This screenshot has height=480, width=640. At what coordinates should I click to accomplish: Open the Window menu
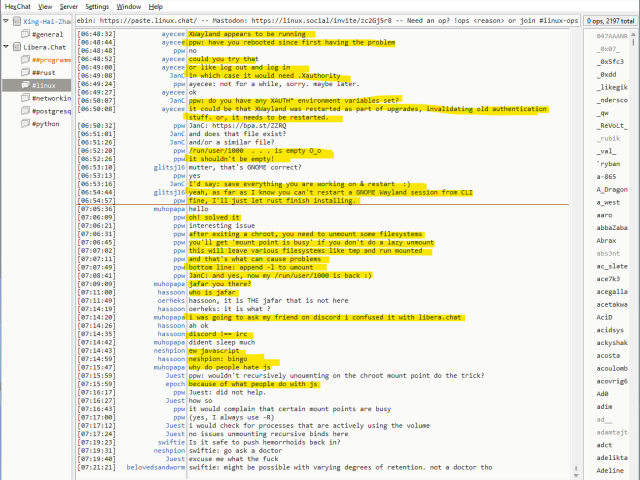pos(128,6)
